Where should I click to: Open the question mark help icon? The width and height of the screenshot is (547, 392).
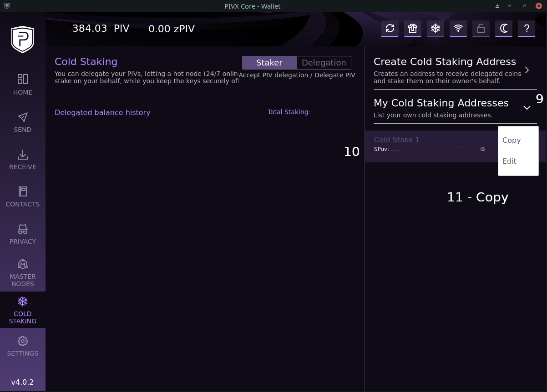[x=527, y=29]
